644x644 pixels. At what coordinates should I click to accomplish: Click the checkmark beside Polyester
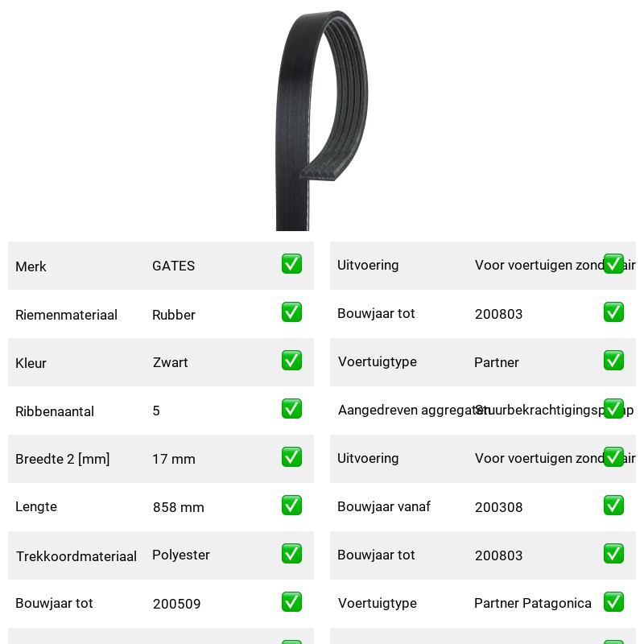tap(291, 553)
